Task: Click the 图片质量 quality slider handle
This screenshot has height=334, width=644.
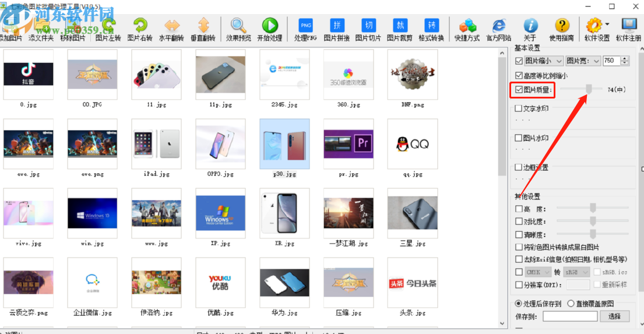Action: pyautogui.click(x=589, y=89)
